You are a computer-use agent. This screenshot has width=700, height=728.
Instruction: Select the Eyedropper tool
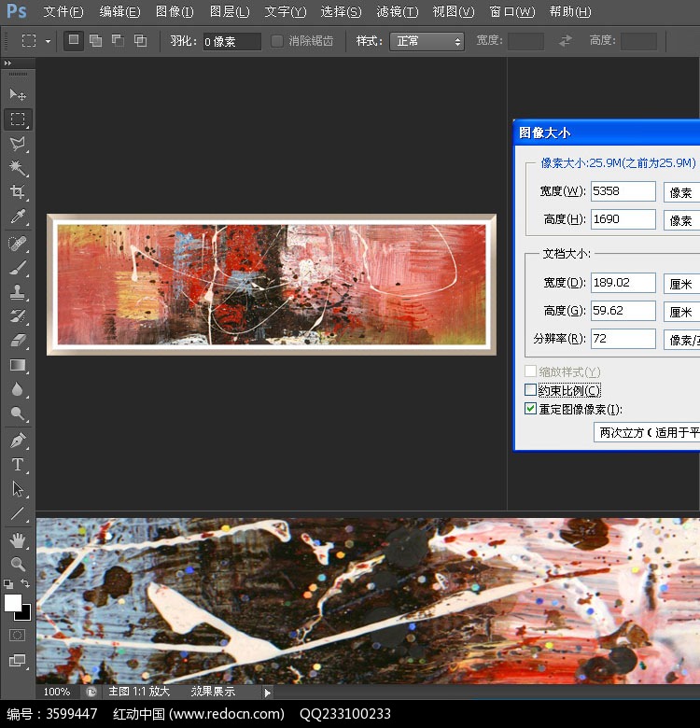(x=18, y=217)
